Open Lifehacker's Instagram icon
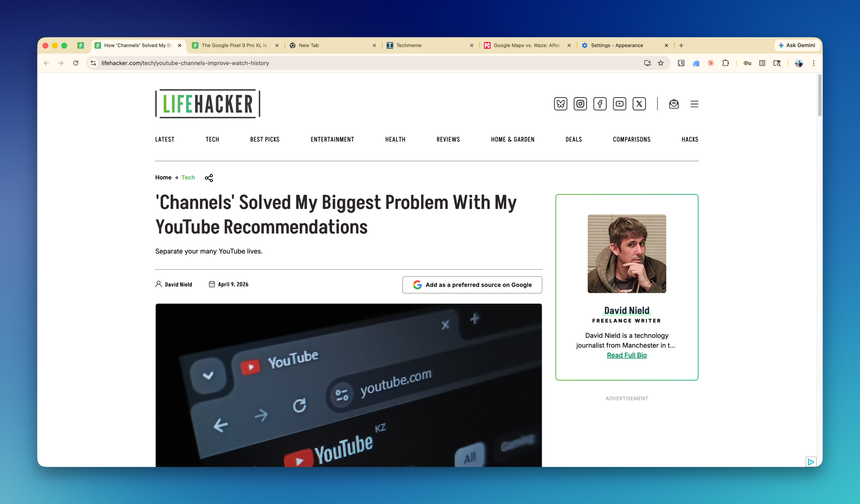 [580, 104]
